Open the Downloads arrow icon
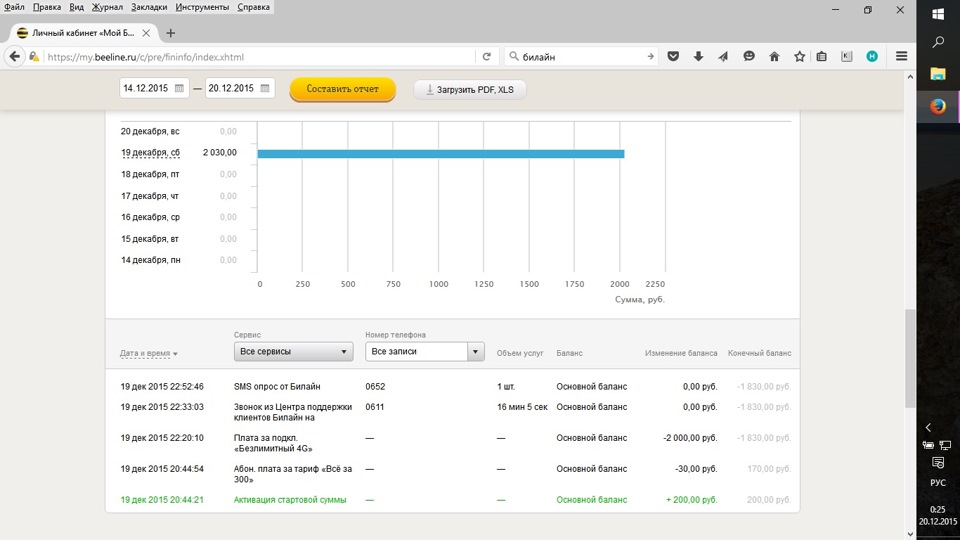The height and width of the screenshot is (540, 960). point(698,56)
